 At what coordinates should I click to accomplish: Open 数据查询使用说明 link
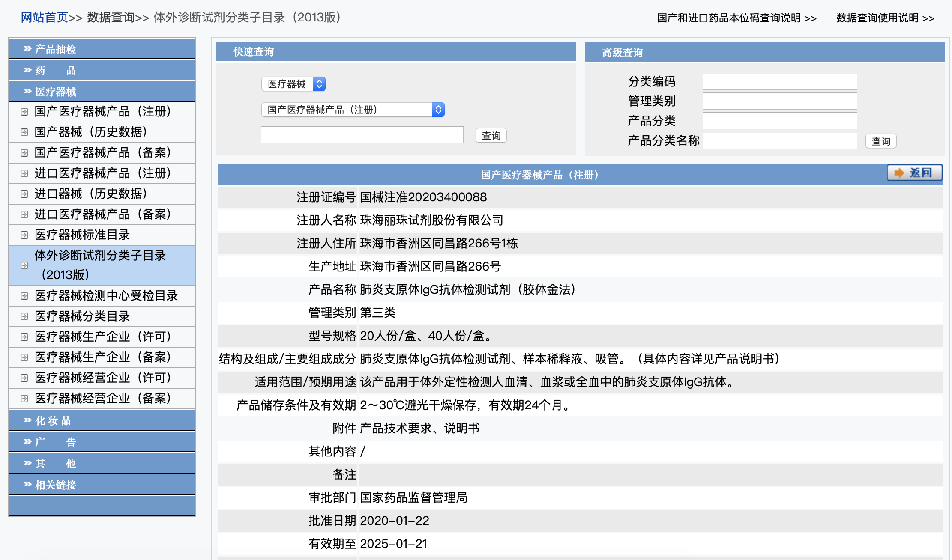(885, 18)
